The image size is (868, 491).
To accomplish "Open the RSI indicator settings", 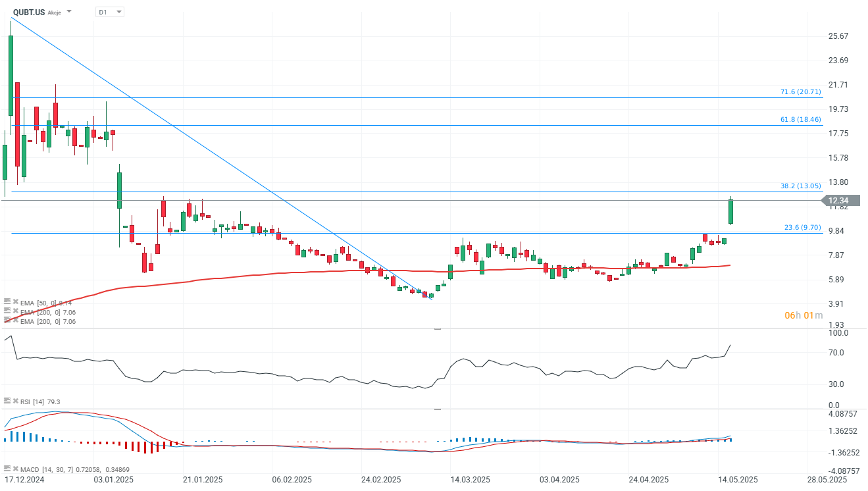I will point(7,400).
